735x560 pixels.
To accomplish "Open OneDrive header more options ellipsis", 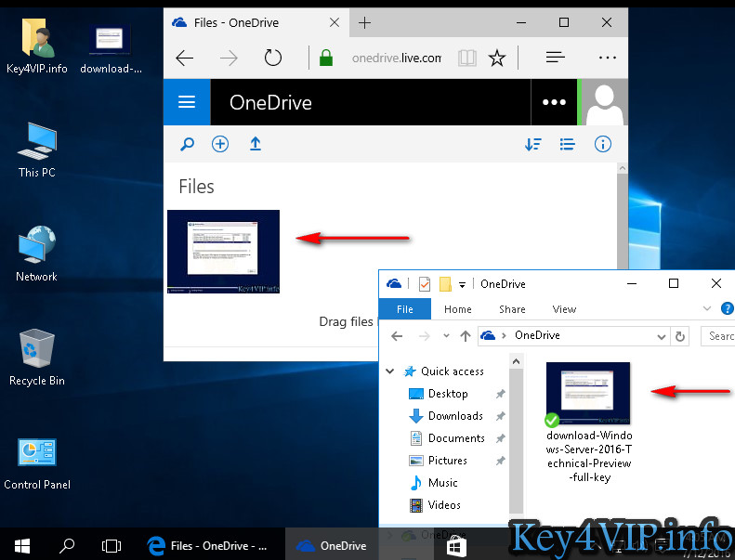I will click(554, 102).
